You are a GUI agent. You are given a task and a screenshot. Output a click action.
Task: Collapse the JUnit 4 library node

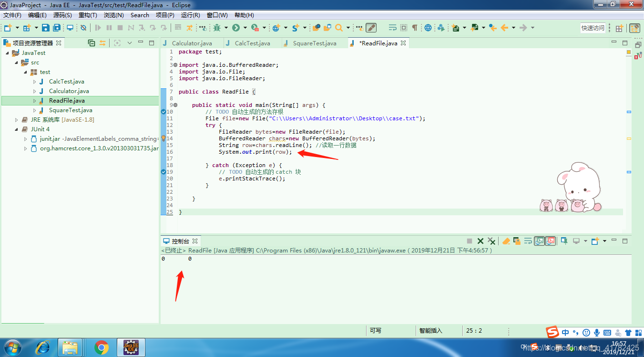[x=16, y=129]
